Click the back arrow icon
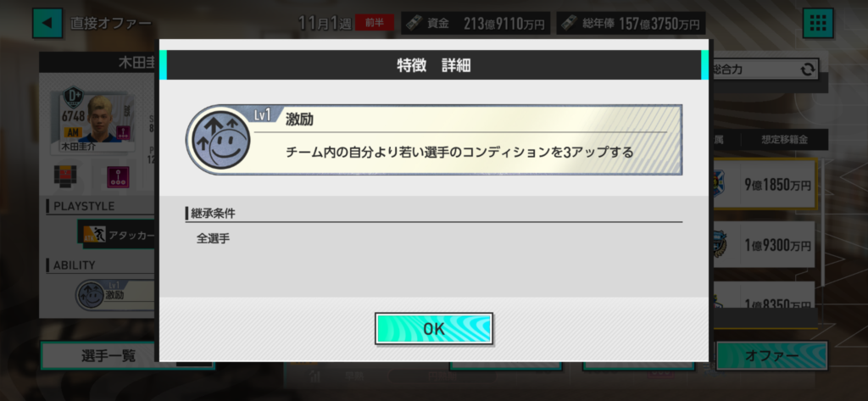Image resolution: width=868 pixels, height=401 pixels. coord(47,23)
